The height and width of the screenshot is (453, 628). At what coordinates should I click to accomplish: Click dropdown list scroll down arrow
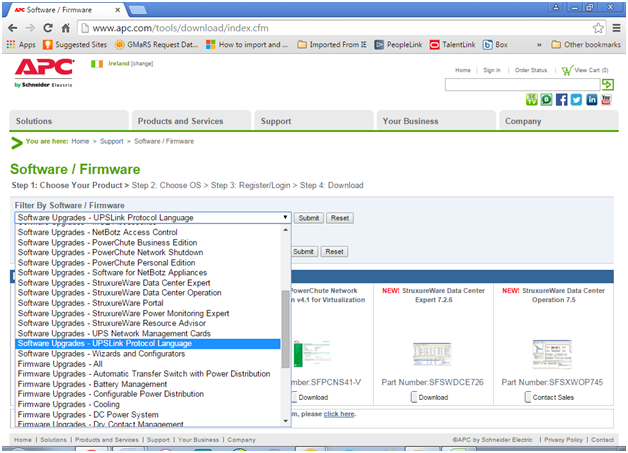click(x=286, y=421)
